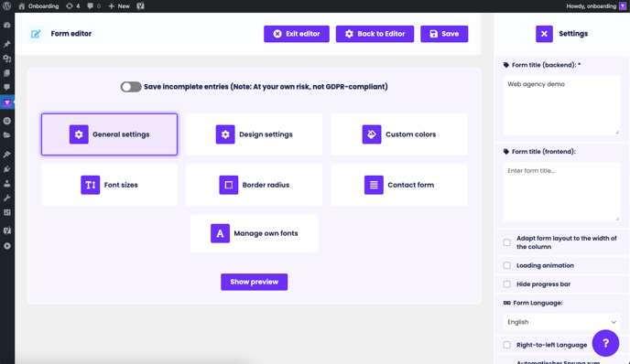Enable the Loading animation checkbox
The image size is (630, 364).
click(507, 265)
